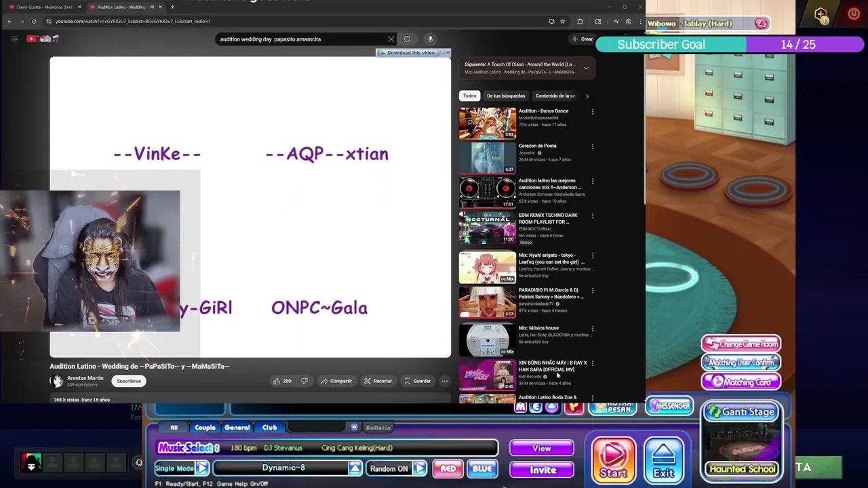Select the All chat tab in game
Viewport: 868px width, 488px height.
point(174,428)
